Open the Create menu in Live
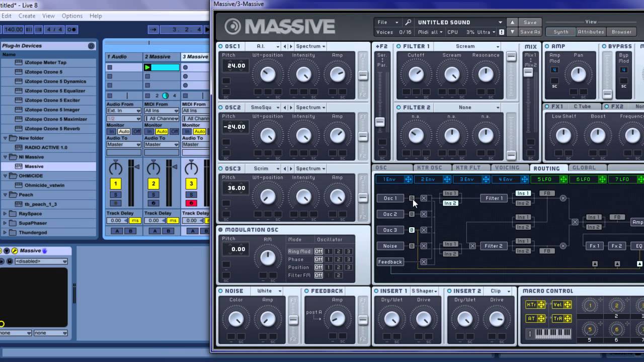Image resolution: width=644 pixels, height=362 pixels. tap(27, 16)
